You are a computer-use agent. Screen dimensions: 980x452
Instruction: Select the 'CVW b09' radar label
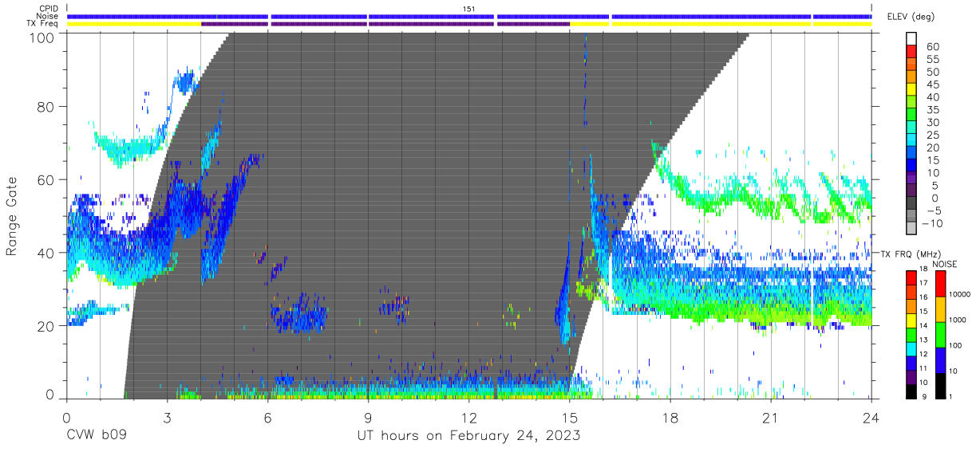(96, 436)
